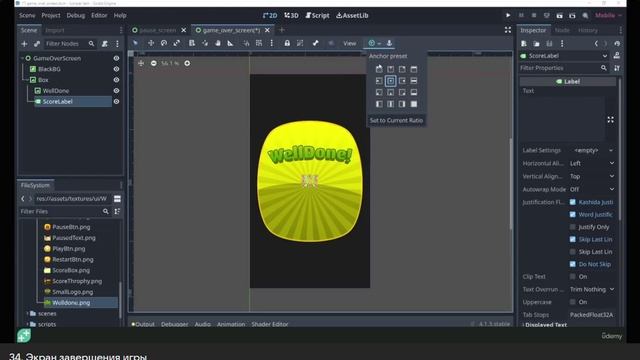The width and height of the screenshot is (640, 360).
Task: Expand the scenes folder
Action: 28,313
